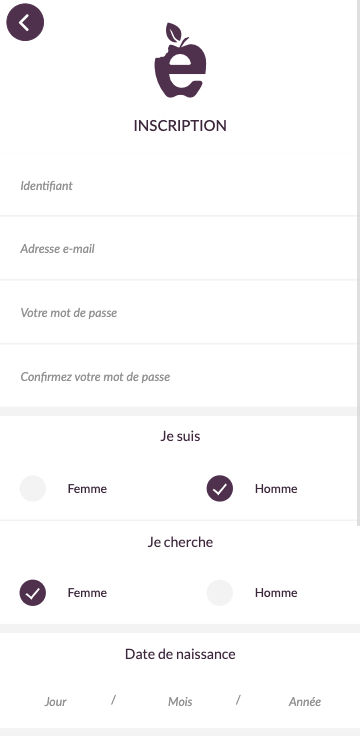This screenshot has height=736, width=360.
Task: Focus the Adresse e-mail field
Action: click(178, 249)
